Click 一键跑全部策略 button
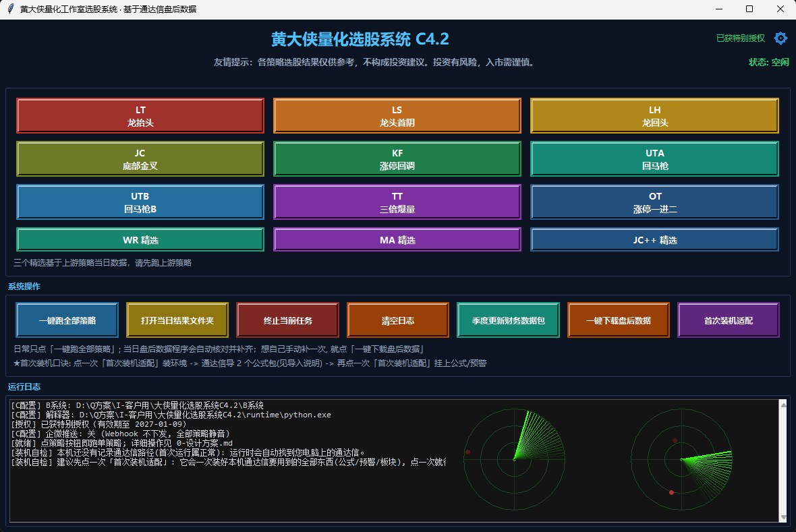This screenshot has height=532, width=796. [67, 320]
